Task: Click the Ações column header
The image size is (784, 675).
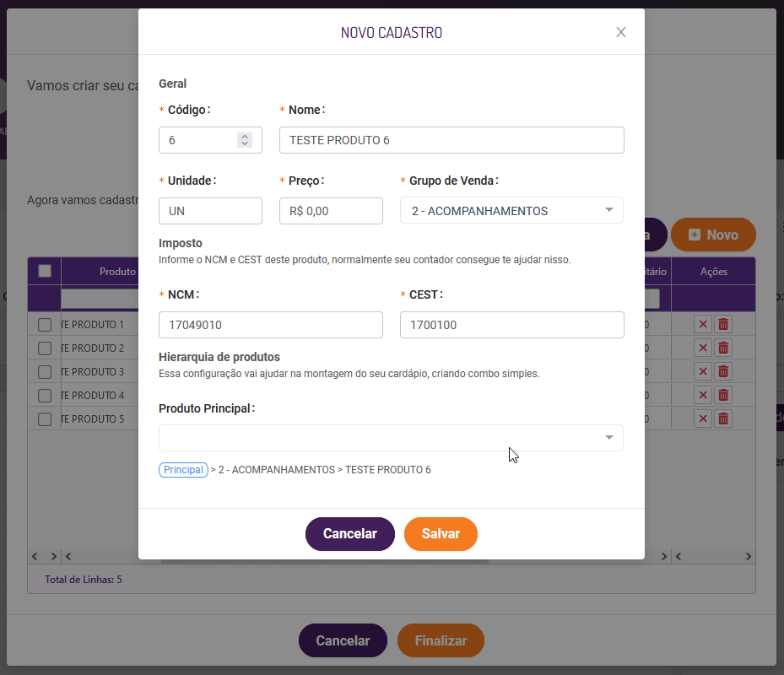Action: [713, 272]
